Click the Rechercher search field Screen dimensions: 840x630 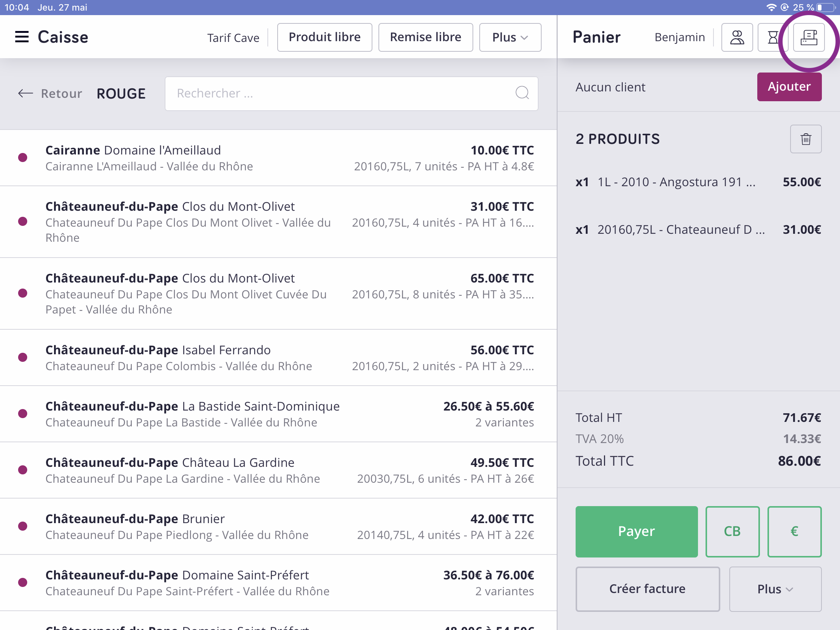click(351, 93)
